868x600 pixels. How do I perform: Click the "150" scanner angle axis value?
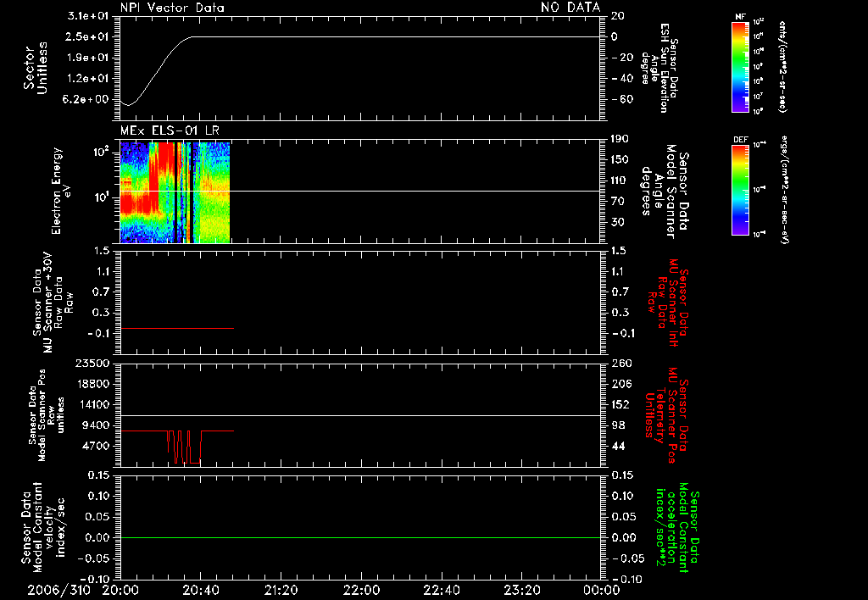pos(620,159)
